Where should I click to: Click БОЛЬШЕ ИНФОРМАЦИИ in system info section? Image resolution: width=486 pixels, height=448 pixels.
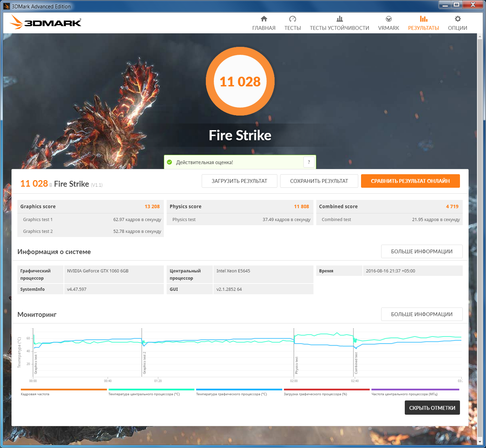point(422,251)
